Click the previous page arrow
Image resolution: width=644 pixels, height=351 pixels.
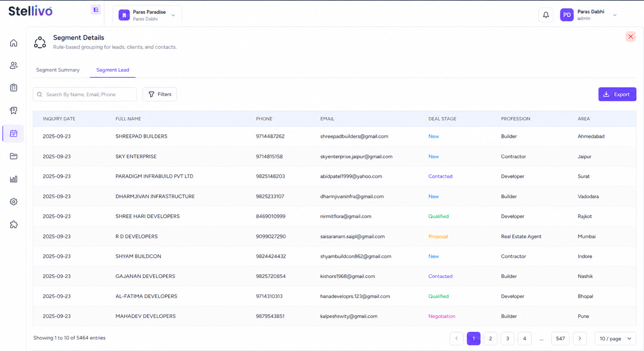[456, 338]
